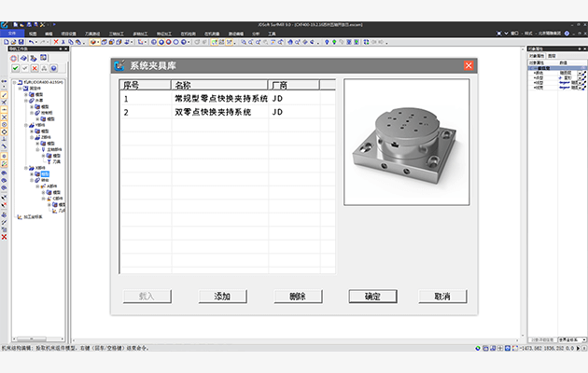The height and width of the screenshot is (373, 588).
Task: Click the first blue dropdown-pin icon in the top toolbar
Action: pyautogui.click(x=327, y=42)
